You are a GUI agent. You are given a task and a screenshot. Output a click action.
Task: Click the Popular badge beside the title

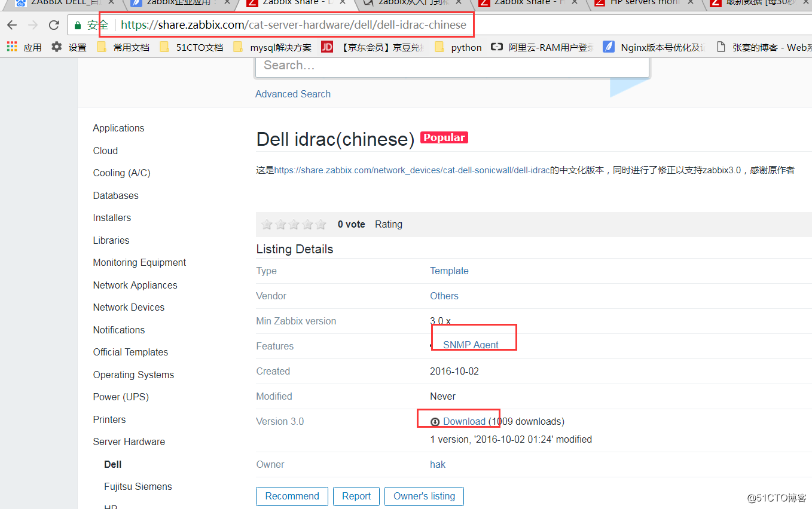[x=444, y=137]
